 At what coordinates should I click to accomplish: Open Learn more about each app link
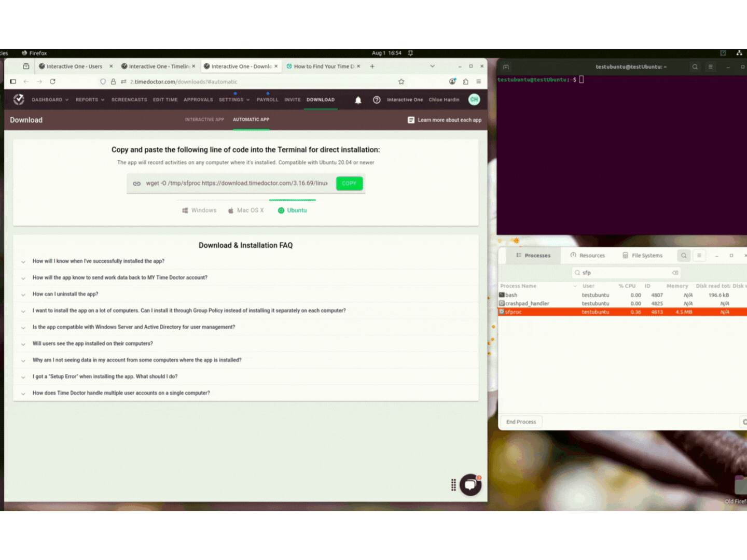click(449, 120)
